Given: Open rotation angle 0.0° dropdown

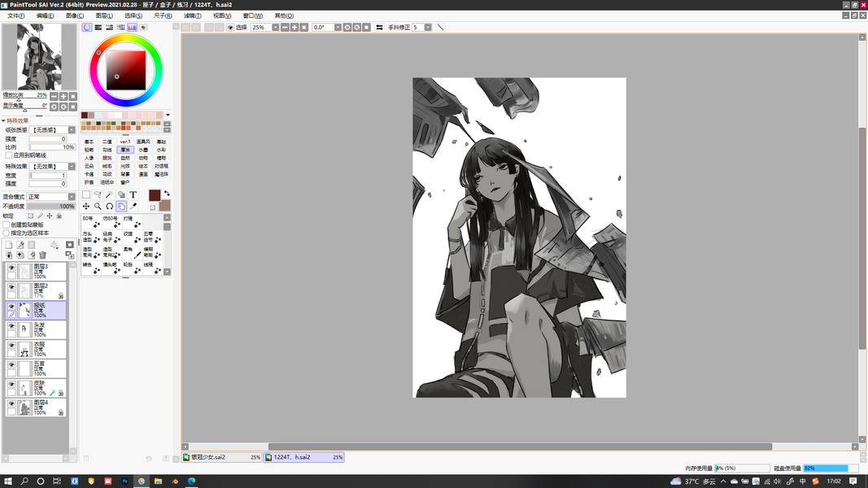Looking at the screenshot, I should (338, 27).
